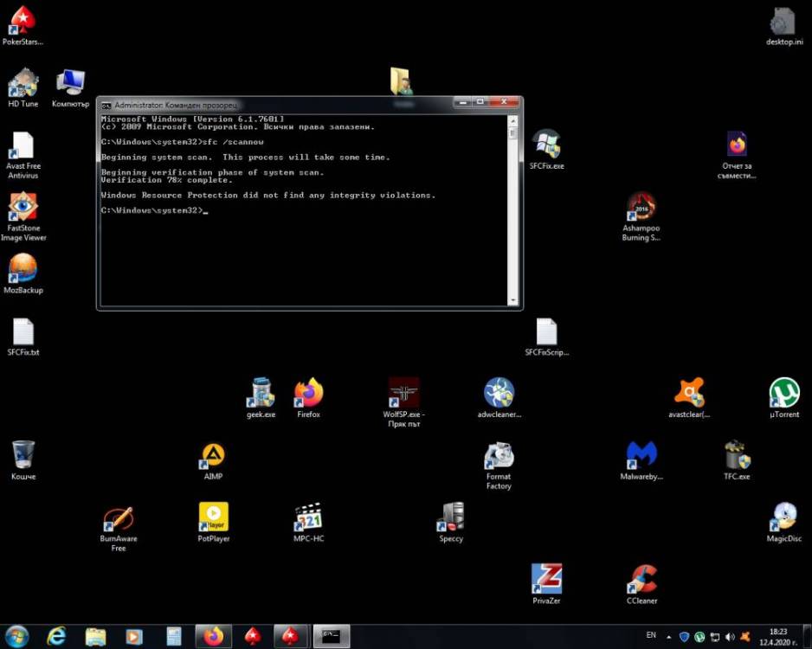Click 'Windows Resource Protection did not find' line
The image size is (812, 649).
pyautogui.click(x=267, y=195)
